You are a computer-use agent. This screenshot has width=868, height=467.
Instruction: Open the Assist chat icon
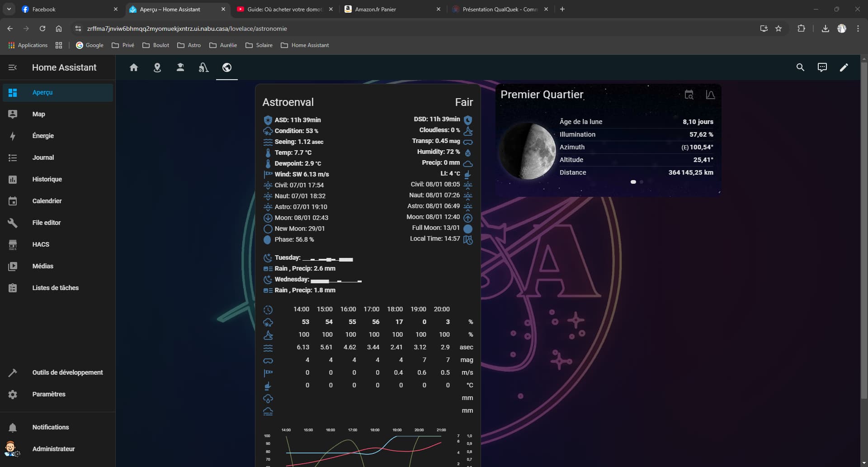click(822, 67)
